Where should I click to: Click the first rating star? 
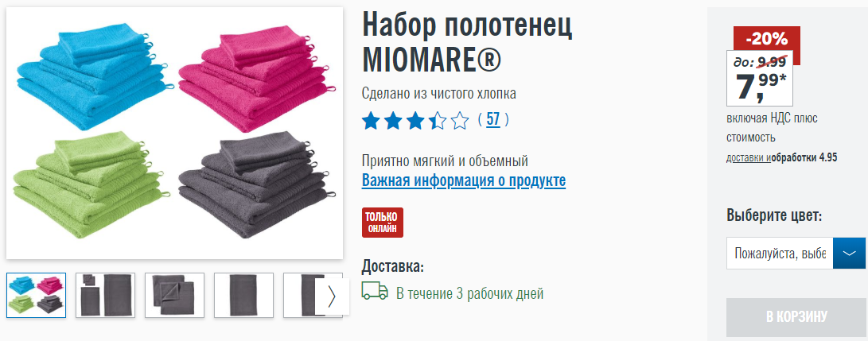pyautogui.click(x=370, y=121)
